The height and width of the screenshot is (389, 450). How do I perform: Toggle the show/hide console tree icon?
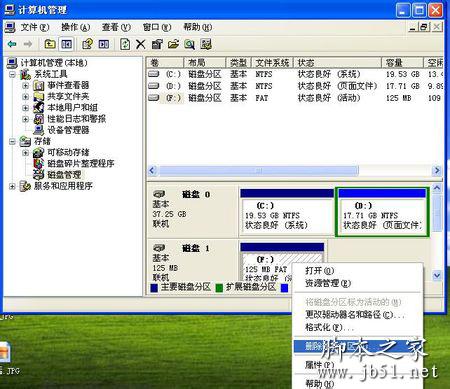point(66,44)
